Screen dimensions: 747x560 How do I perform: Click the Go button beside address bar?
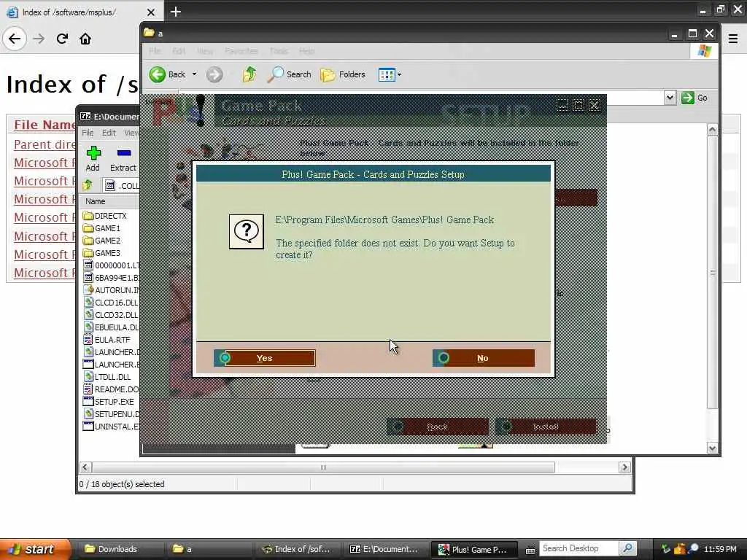pyautogui.click(x=694, y=98)
